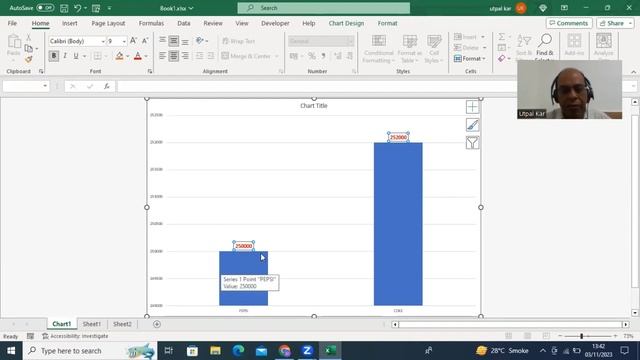This screenshot has height=360, width=640.
Task: Open the Data tab
Action: point(184,23)
